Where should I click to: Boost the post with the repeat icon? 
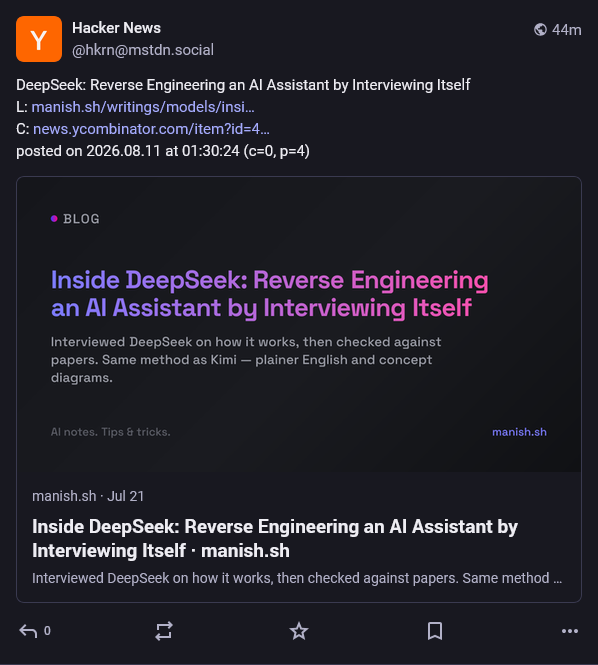point(164,631)
